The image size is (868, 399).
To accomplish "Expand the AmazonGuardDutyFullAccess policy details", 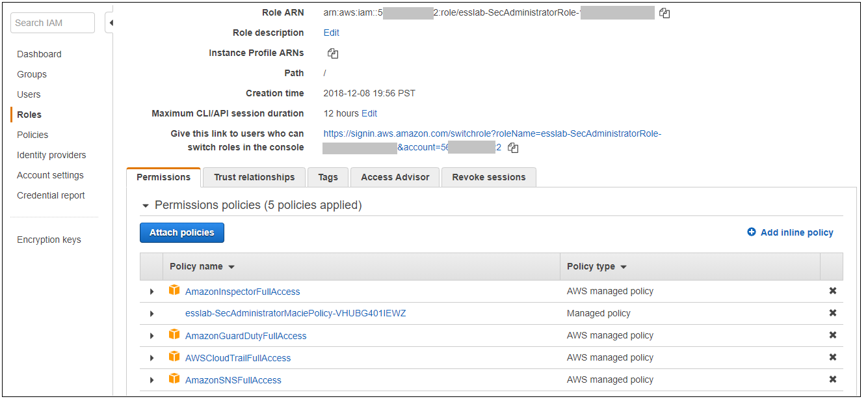I will click(151, 336).
